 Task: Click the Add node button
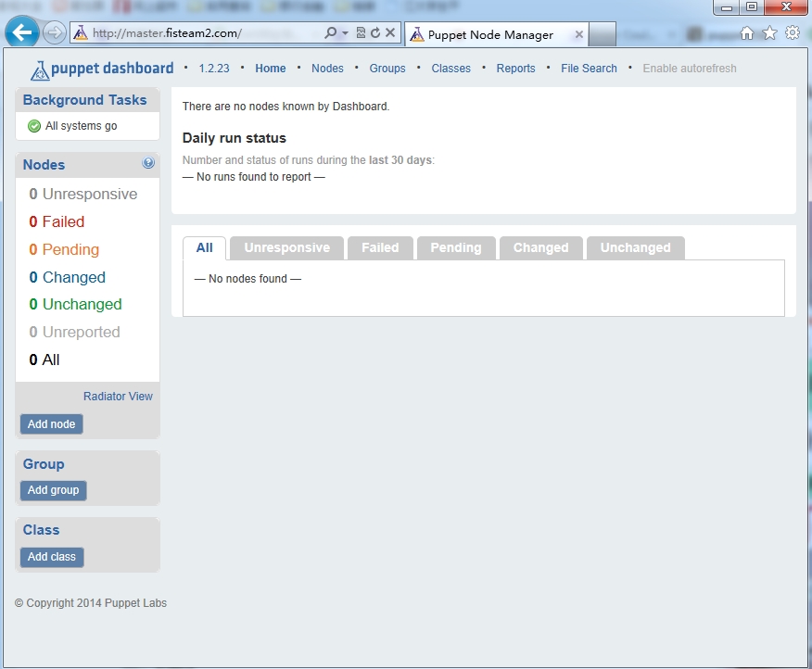tap(51, 423)
